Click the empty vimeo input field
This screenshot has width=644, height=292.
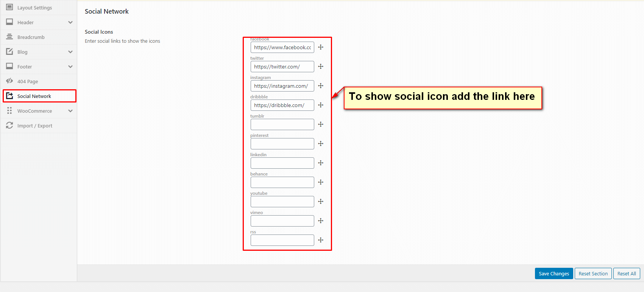click(282, 221)
